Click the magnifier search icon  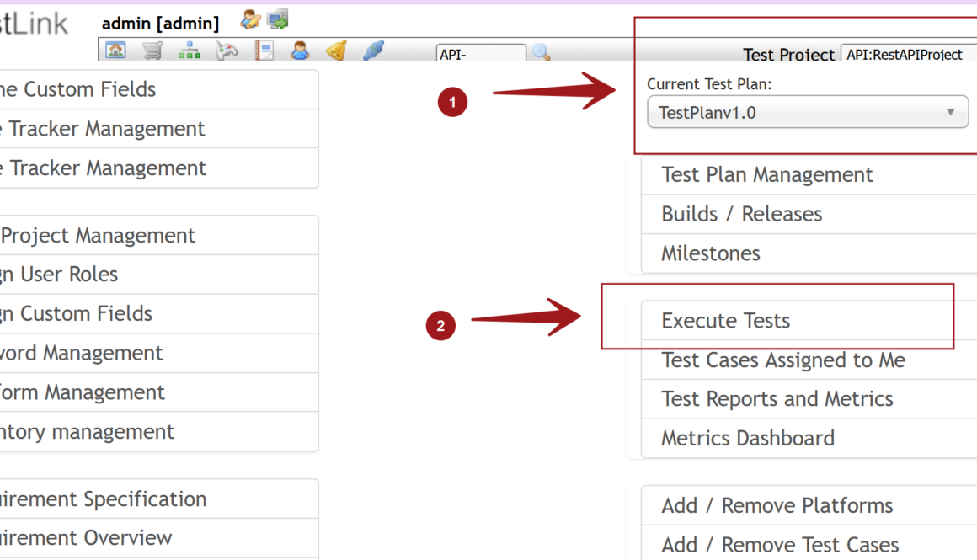(541, 53)
